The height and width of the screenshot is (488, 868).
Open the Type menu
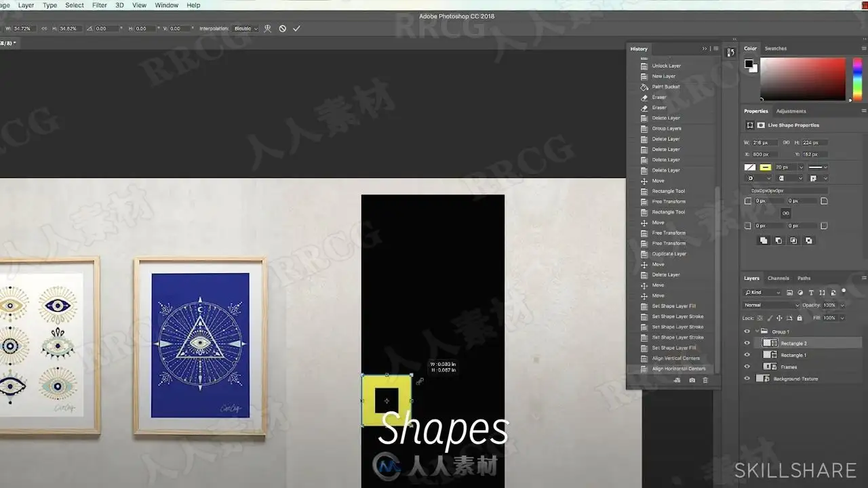click(x=50, y=5)
